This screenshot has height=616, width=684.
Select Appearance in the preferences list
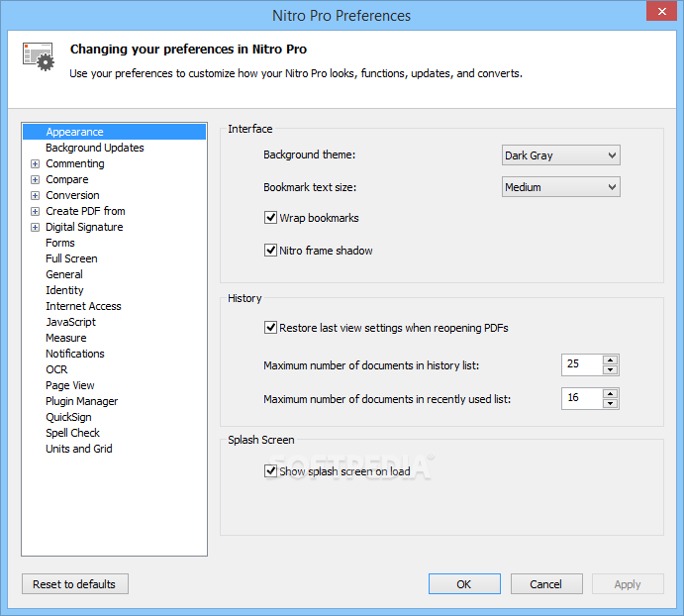coord(114,132)
